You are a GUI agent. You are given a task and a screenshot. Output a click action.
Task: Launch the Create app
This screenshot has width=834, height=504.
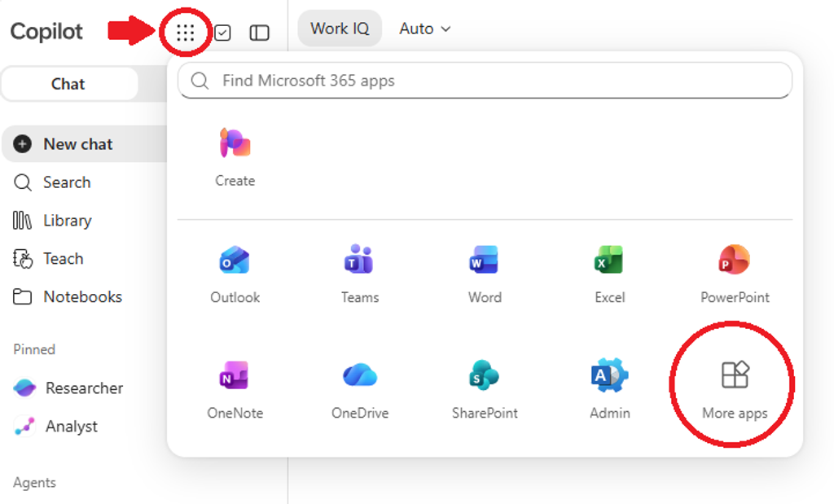point(235,157)
